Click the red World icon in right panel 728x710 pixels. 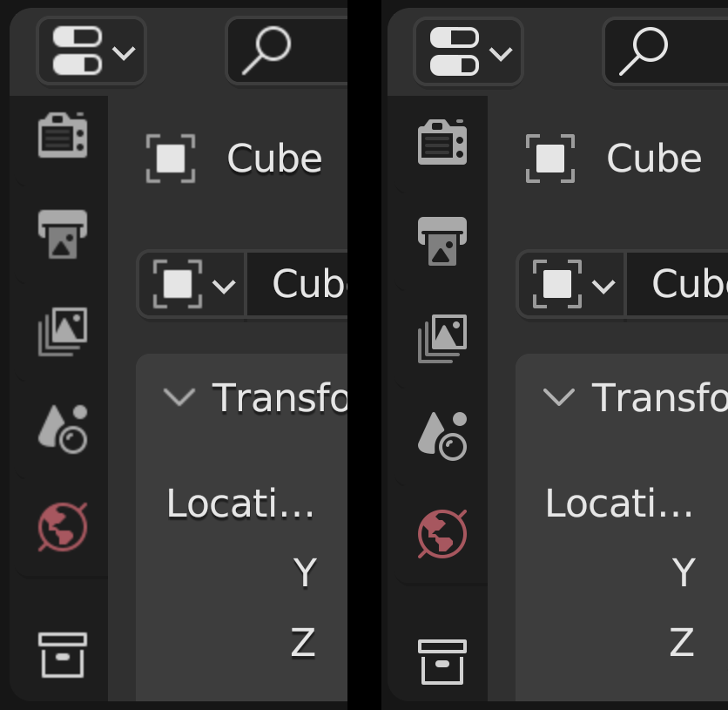(x=442, y=533)
